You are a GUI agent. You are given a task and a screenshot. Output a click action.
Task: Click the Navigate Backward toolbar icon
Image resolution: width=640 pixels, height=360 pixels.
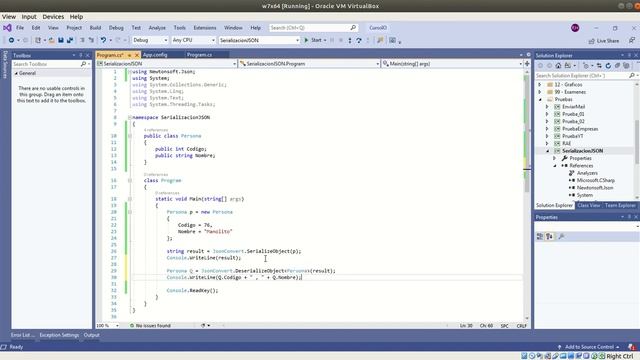click(x=11, y=40)
